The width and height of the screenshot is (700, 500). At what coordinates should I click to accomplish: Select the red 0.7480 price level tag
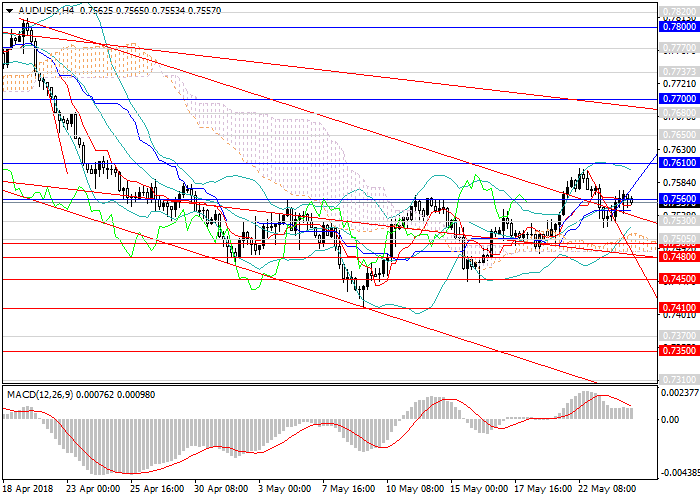[678, 257]
